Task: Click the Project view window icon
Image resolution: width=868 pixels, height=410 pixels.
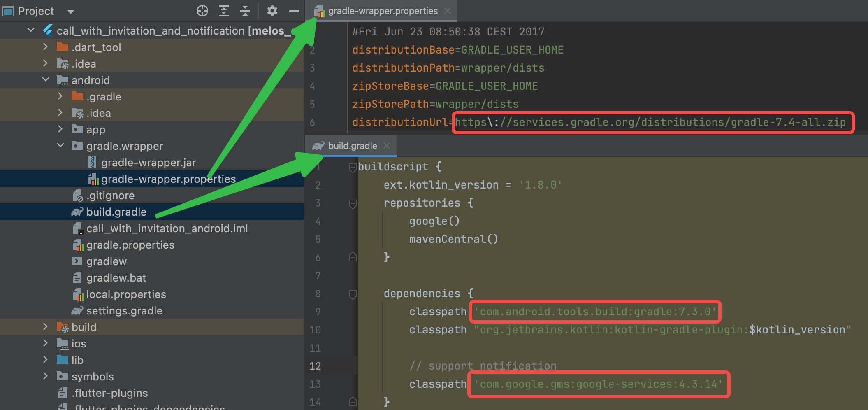Action: click(x=8, y=11)
